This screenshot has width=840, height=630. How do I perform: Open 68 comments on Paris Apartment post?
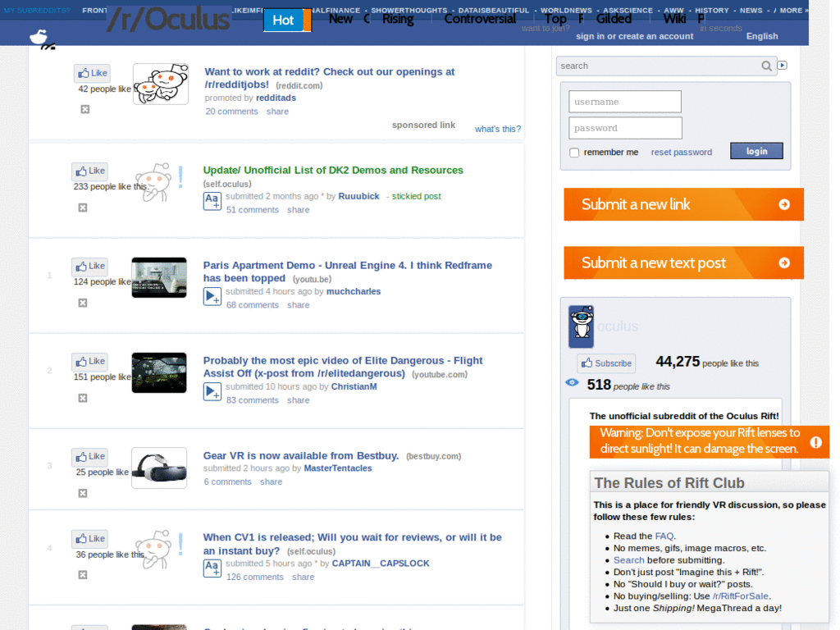(253, 305)
